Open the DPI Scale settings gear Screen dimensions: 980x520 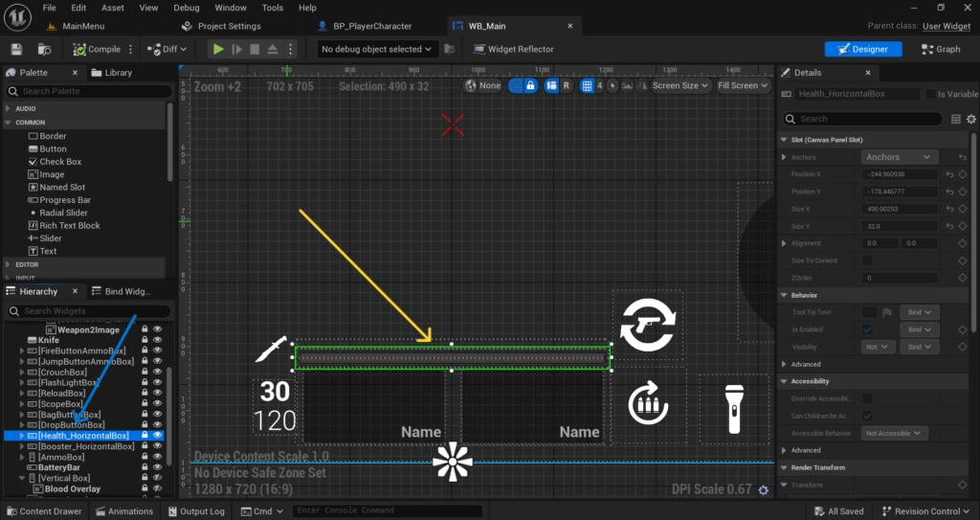click(763, 490)
